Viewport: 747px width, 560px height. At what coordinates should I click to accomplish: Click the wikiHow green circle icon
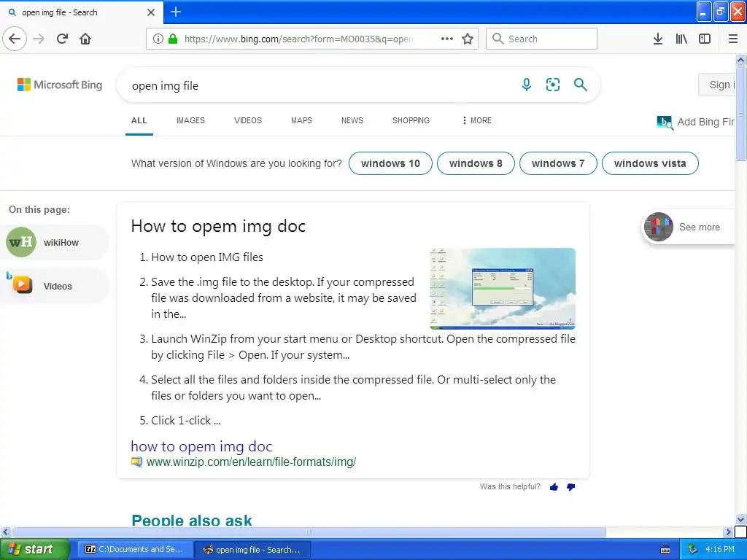(x=21, y=242)
